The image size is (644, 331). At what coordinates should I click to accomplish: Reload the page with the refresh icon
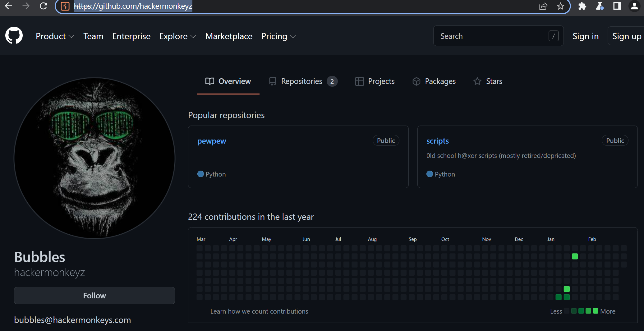pyautogui.click(x=44, y=6)
